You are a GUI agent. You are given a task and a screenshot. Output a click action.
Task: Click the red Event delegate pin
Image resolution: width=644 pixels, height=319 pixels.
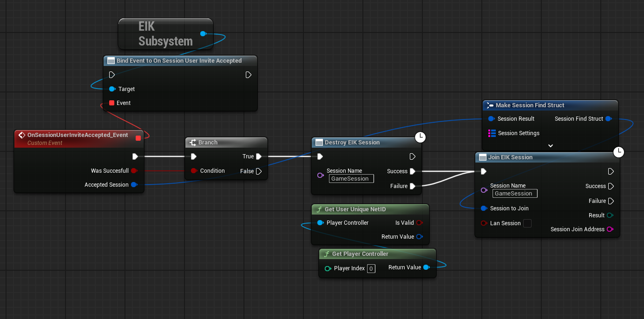[x=112, y=103]
